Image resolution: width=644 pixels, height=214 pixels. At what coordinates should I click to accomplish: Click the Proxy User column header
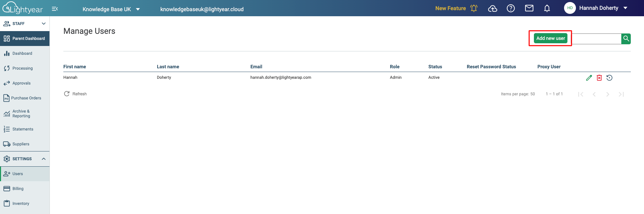pyautogui.click(x=549, y=67)
